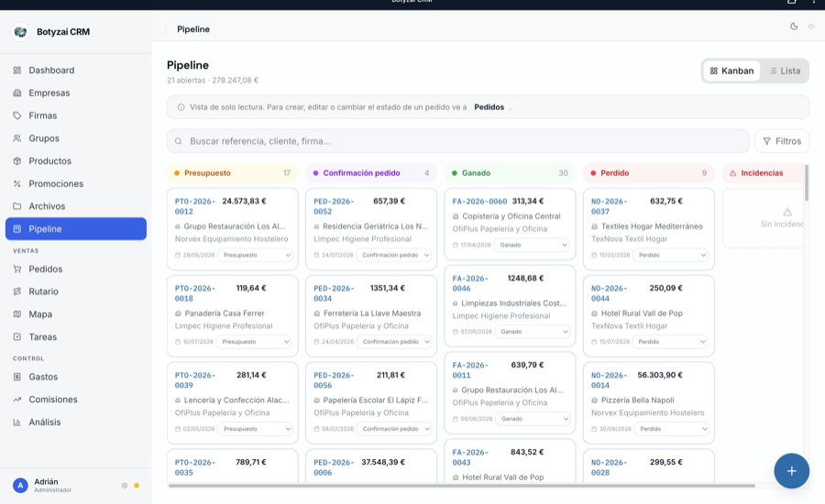
Task: Select the Pipeline sidebar item
Action: 76,229
